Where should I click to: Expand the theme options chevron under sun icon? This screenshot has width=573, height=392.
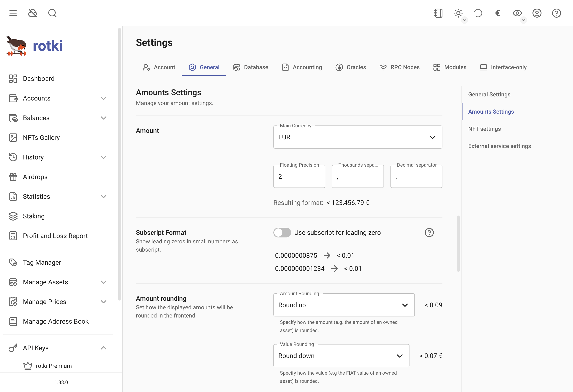(465, 20)
